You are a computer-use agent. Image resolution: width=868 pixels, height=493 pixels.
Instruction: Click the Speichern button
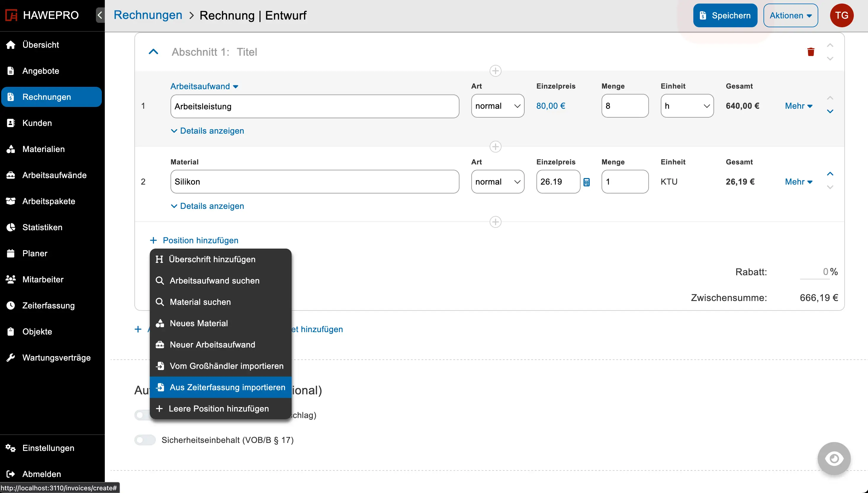[x=725, y=15]
